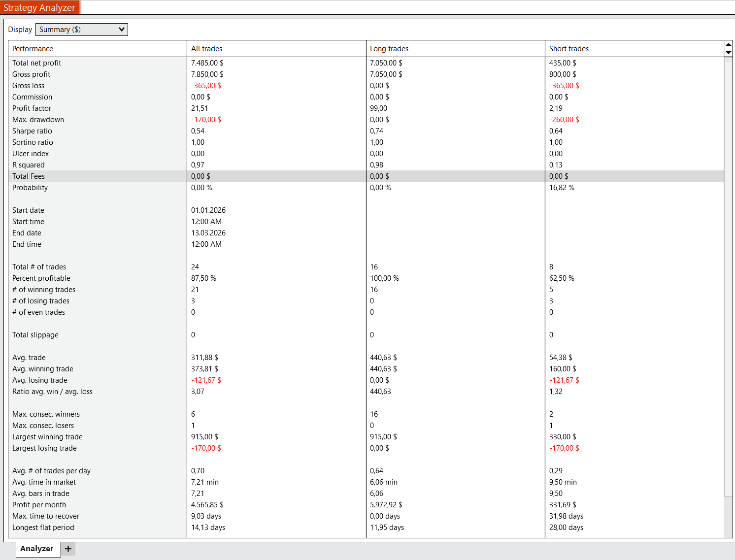The image size is (735, 560).
Task: Click the Performance column header
Action: click(x=33, y=49)
